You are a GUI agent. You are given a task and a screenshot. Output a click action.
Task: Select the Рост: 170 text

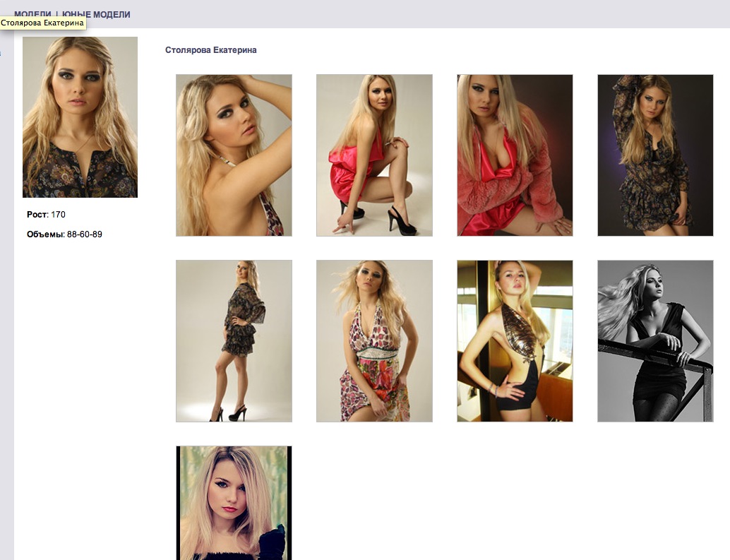[46, 215]
